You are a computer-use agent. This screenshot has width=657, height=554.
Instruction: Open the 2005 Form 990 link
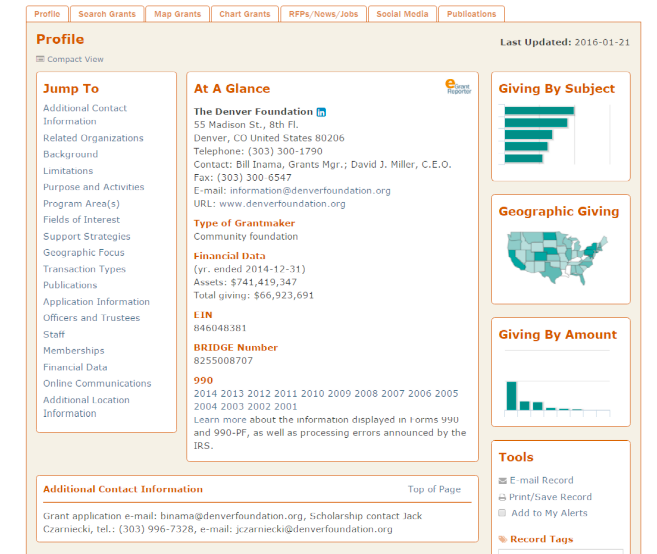tap(447, 393)
